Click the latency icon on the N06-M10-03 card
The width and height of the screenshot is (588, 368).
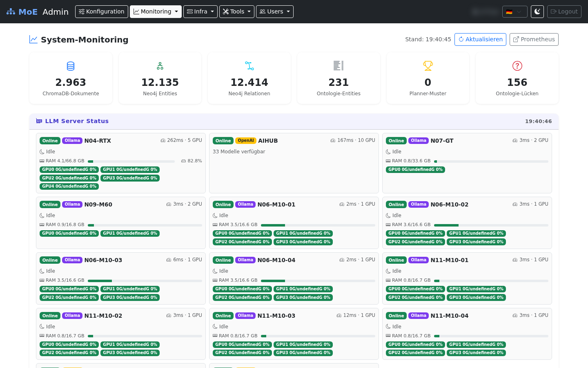click(169, 260)
